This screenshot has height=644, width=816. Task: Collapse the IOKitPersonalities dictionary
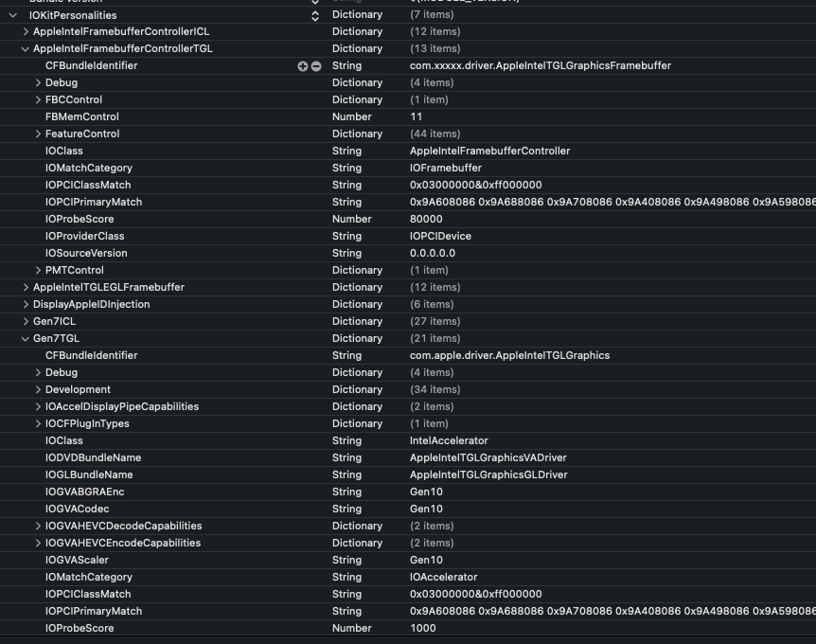pos(13,15)
